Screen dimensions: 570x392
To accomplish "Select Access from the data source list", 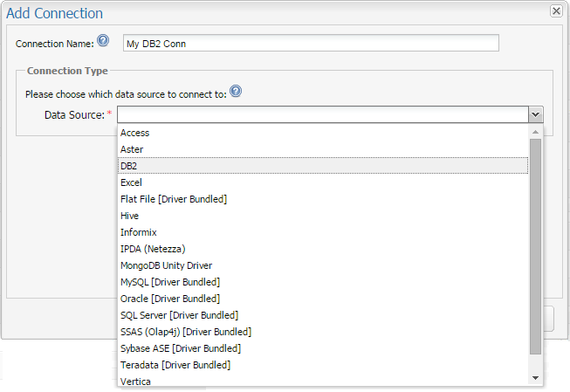I will click(x=135, y=133).
